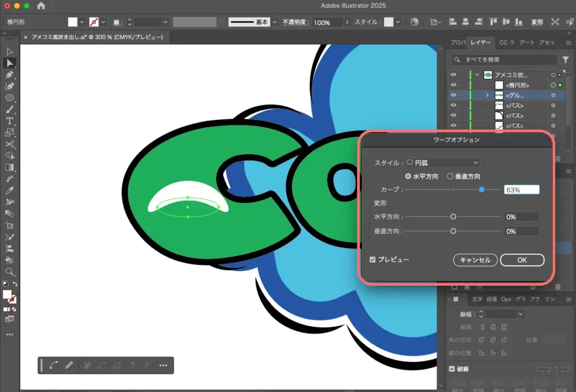
Task: Open the スタイル dropdown set to 円弧
Action: [x=443, y=163]
